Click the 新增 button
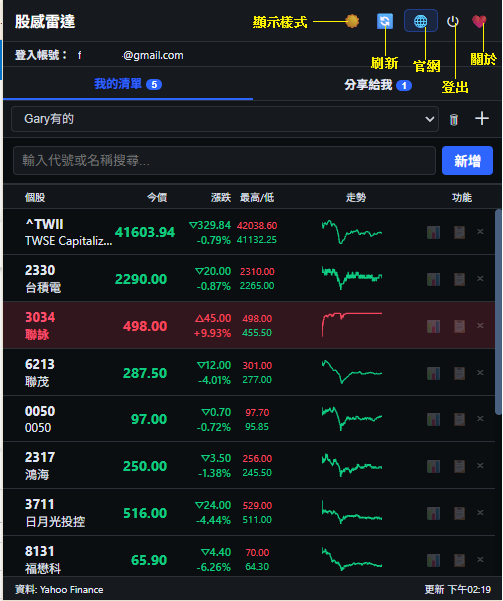 (467, 160)
